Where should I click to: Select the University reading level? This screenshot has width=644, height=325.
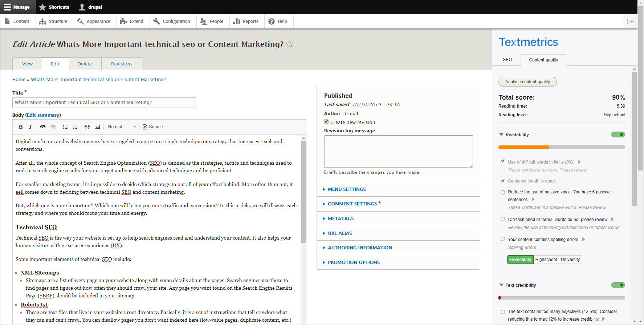click(x=570, y=260)
